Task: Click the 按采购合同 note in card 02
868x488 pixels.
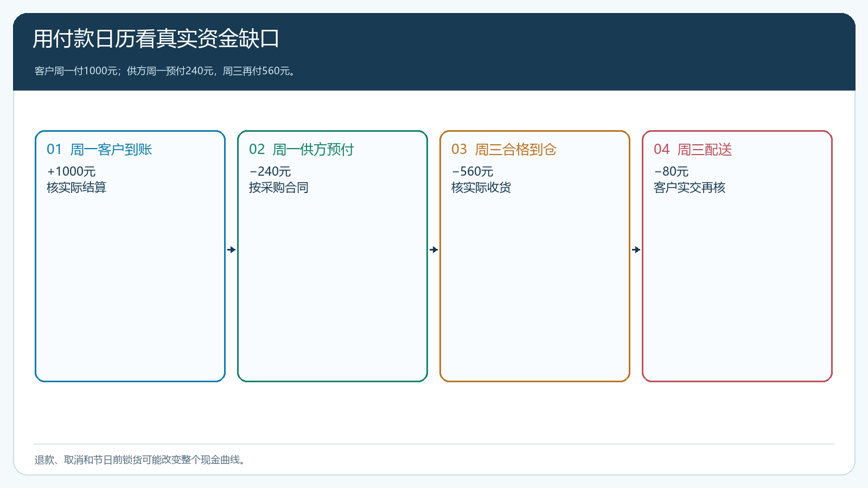Action: click(279, 188)
